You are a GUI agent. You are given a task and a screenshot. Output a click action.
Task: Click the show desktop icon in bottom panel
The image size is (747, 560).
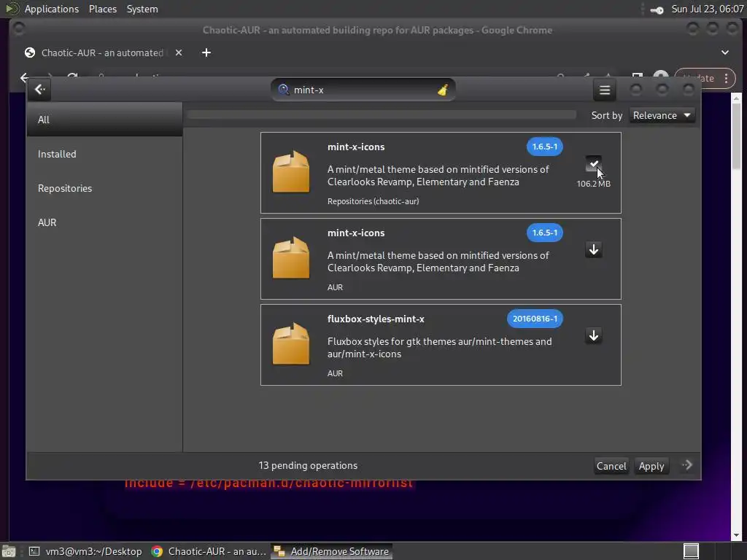click(x=9, y=551)
